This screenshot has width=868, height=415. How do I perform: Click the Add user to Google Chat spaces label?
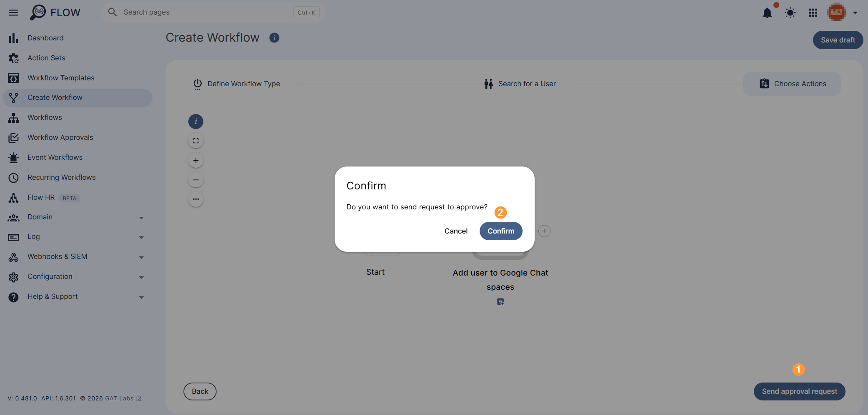click(x=500, y=280)
